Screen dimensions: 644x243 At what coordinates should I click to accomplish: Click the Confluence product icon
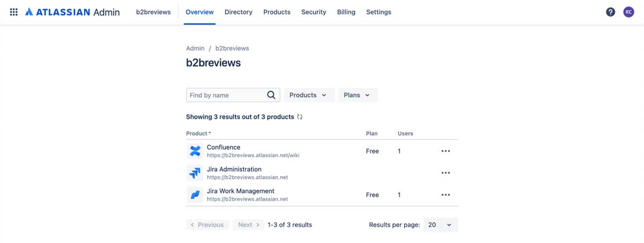click(x=195, y=151)
